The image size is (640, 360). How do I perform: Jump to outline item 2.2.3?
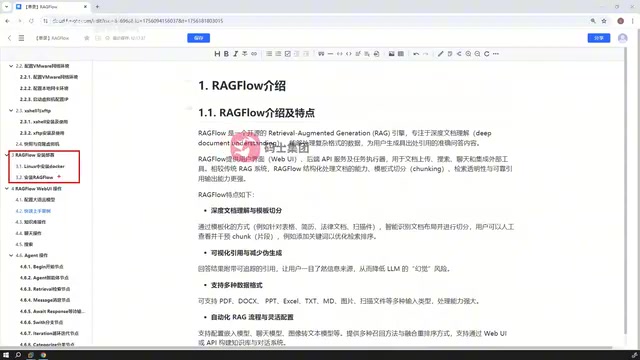44,99
